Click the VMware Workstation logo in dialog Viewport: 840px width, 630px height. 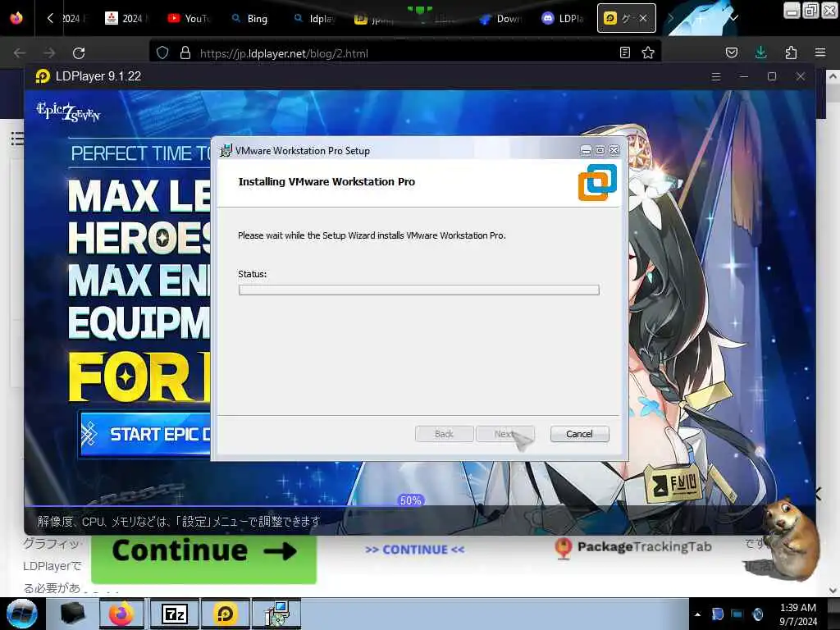597,183
